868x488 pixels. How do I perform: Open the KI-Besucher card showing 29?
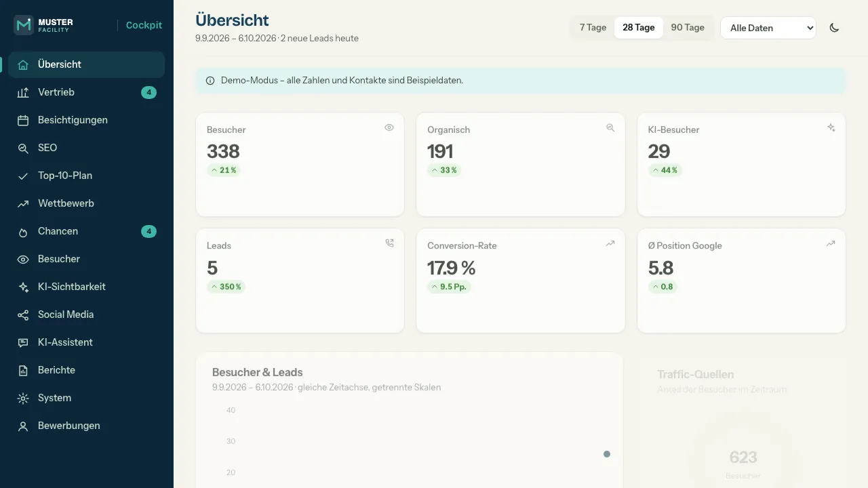point(741,165)
